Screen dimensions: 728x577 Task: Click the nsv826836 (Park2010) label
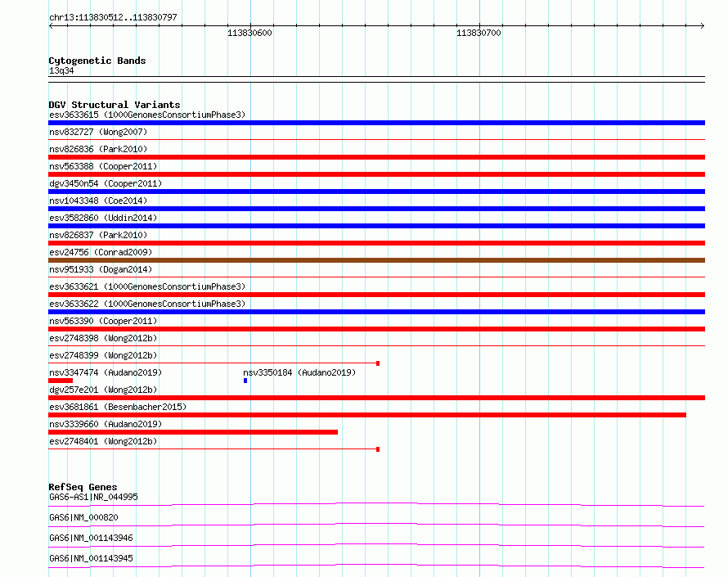(98, 149)
